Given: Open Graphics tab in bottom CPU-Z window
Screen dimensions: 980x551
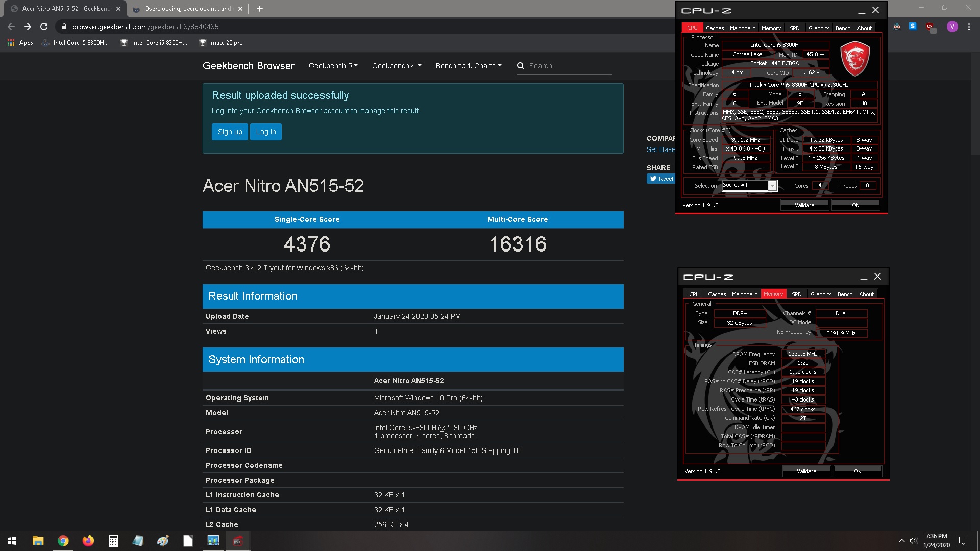Looking at the screenshot, I should click(821, 294).
